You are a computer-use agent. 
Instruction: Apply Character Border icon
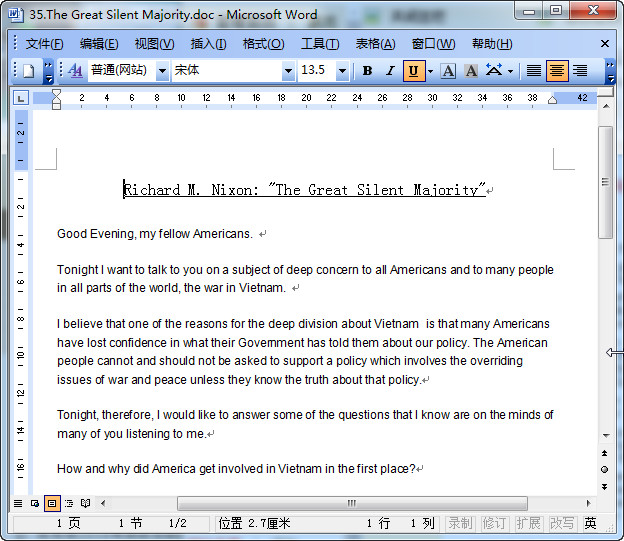coord(448,71)
